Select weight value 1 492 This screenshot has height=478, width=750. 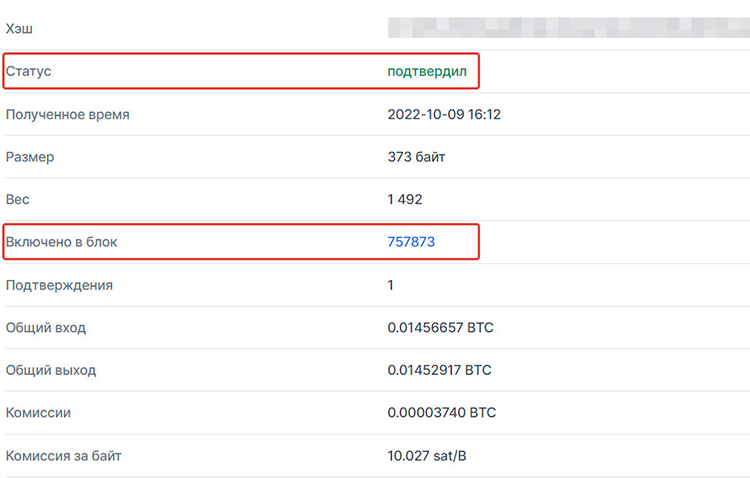click(405, 199)
